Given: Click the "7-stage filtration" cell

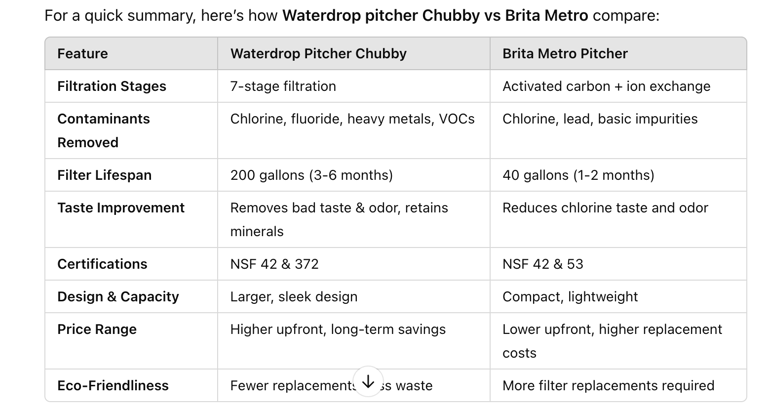Looking at the screenshot, I should 283,86.
